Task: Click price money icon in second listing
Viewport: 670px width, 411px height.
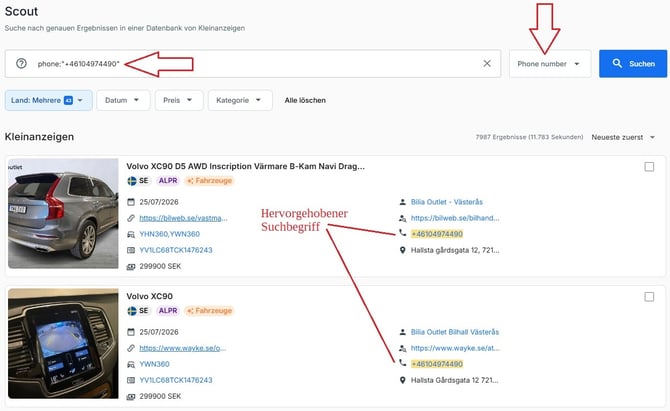Action: tap(131, 396)
